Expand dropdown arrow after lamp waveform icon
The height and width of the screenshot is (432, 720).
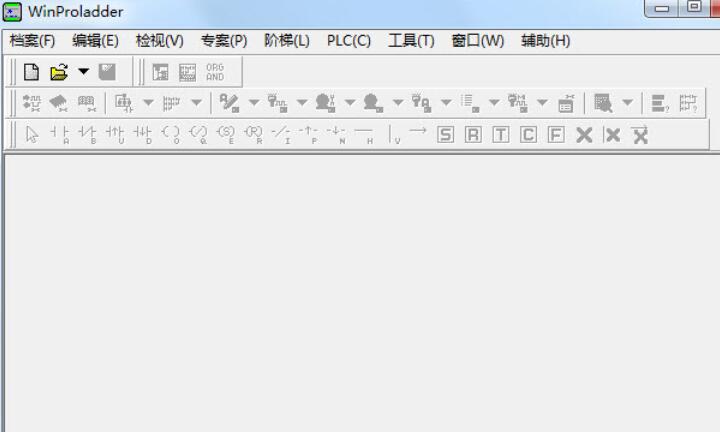coord(302,102)
